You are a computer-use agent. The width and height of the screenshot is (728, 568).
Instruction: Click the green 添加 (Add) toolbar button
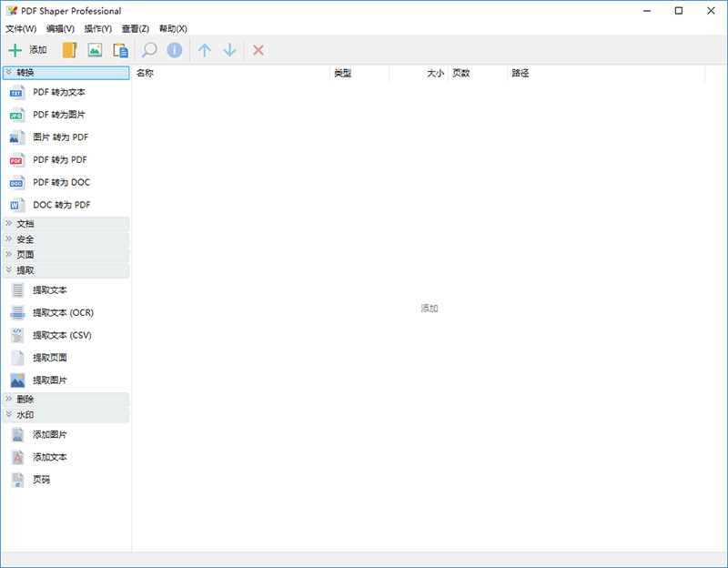click(x=27, y=50)
